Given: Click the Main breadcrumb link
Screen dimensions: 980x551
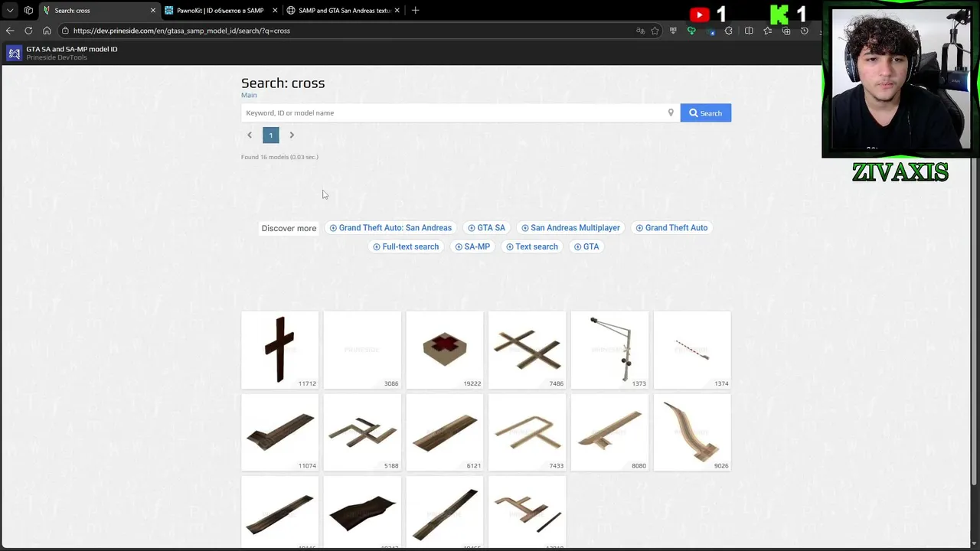Looking at the screenshot, I should pos(249,95).
